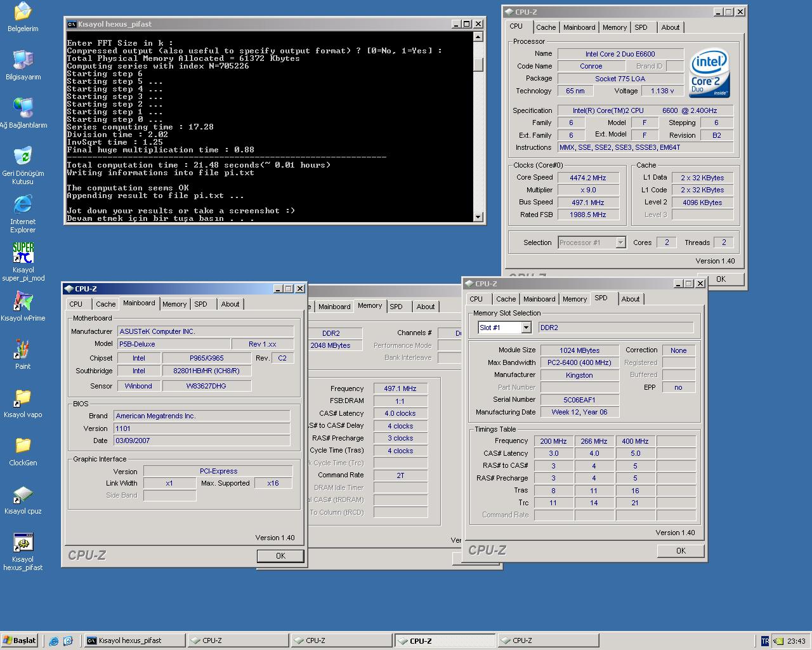Select Memory tab in CPU window
The height and width of the screenshot is (650, 812).
[615, 27]
